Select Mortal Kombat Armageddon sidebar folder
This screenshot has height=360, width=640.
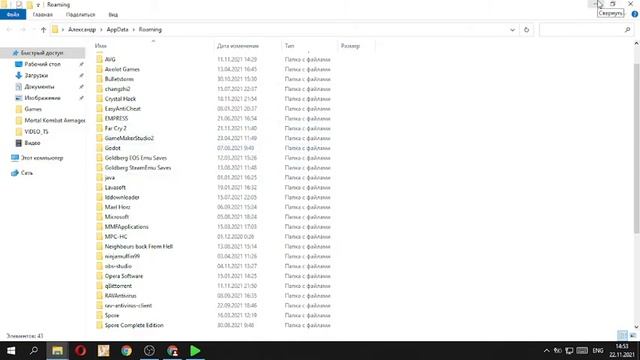[x=55, y=120]
